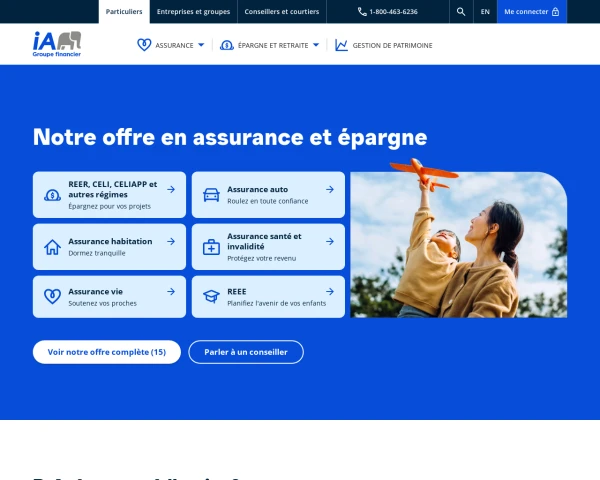Switch language with the EN link
The width and height of the screenshot is (600, 480).
point(485,12)
